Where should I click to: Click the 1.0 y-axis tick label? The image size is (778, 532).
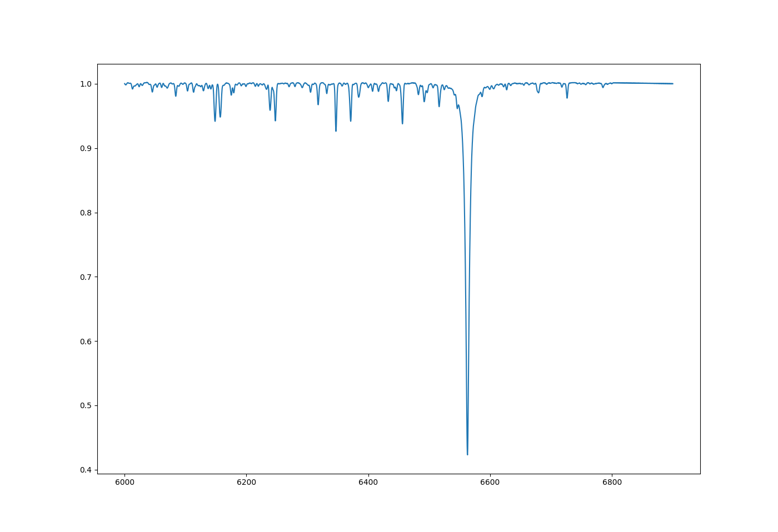point(86,84)
